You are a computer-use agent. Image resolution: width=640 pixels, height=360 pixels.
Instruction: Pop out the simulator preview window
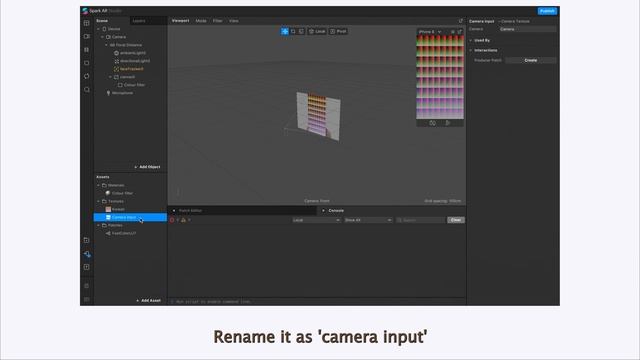point(460,31)
